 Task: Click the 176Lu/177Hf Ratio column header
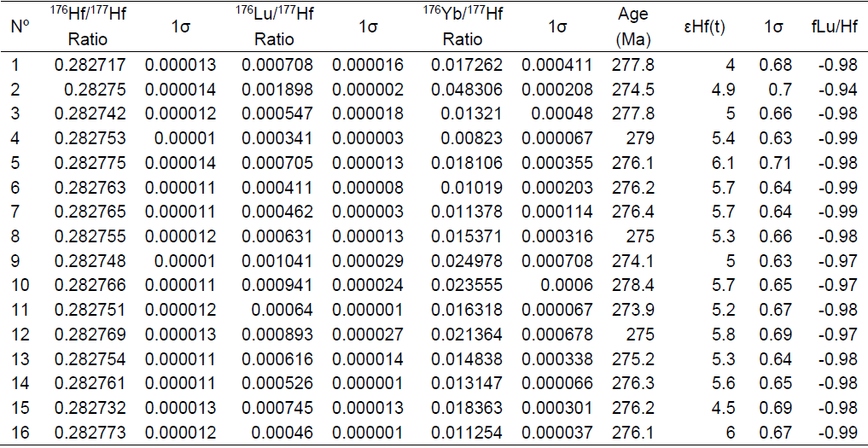[x=274, y=26]
